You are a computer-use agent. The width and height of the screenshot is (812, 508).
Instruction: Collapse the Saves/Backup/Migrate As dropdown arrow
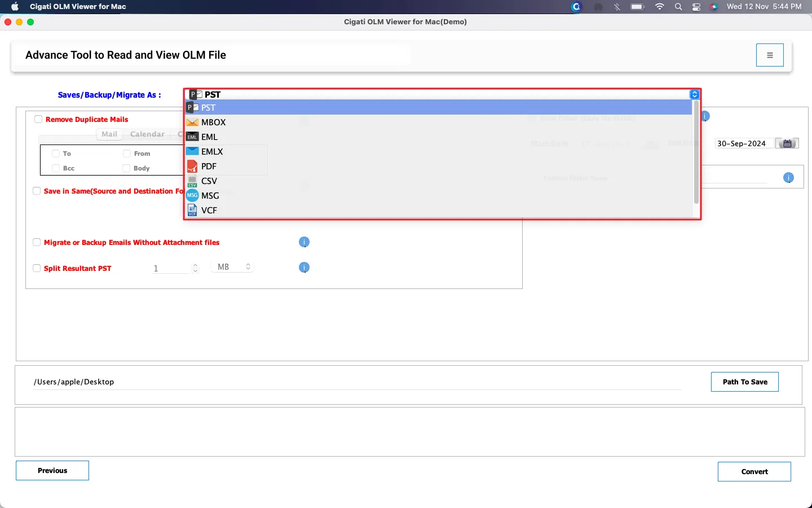point(695,95)
